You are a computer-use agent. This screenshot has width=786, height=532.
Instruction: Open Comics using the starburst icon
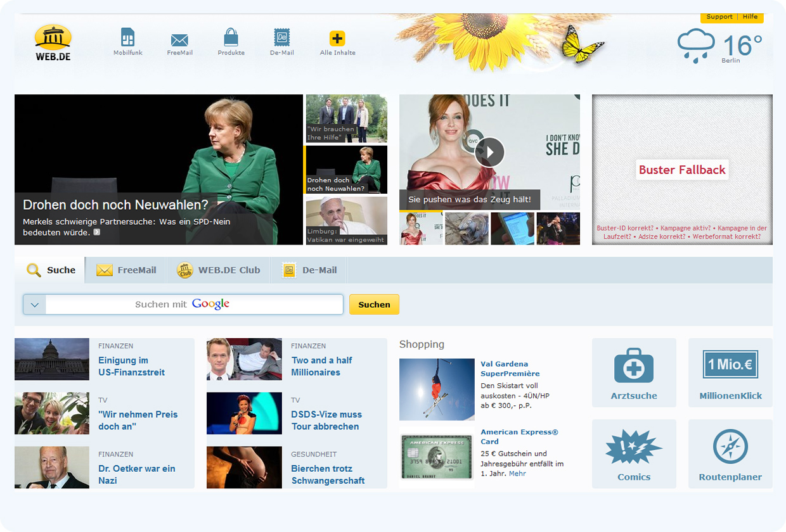(633, 446)
